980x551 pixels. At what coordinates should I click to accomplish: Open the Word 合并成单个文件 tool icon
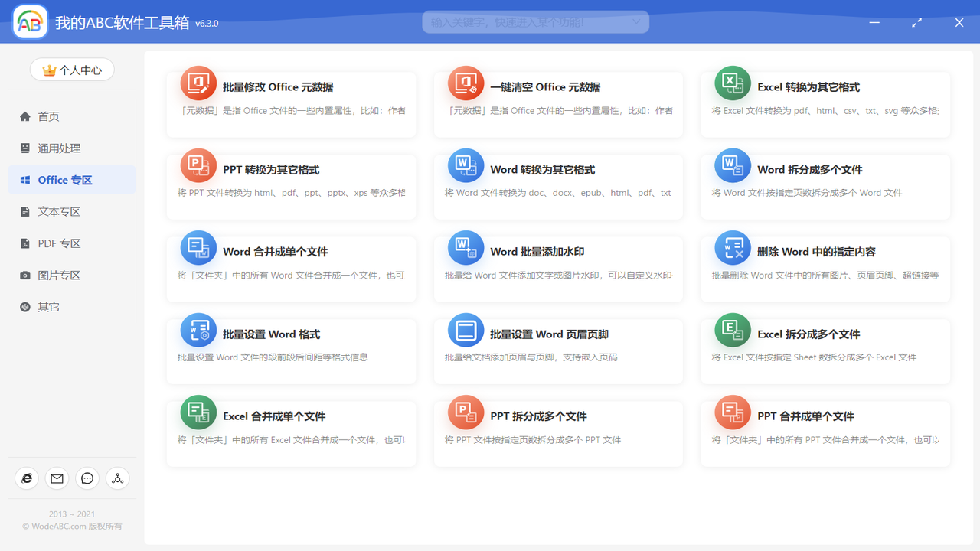pos(198,247)
